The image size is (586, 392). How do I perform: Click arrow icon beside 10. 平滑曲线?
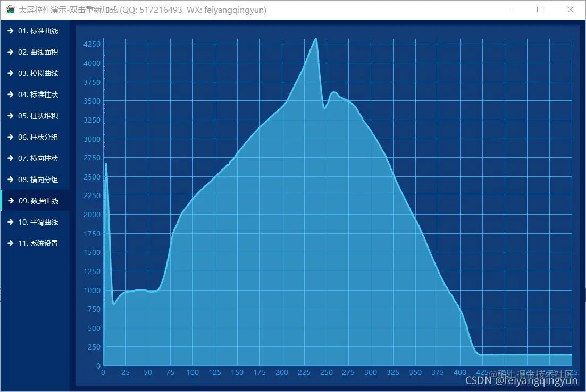(x=11, y=222)
